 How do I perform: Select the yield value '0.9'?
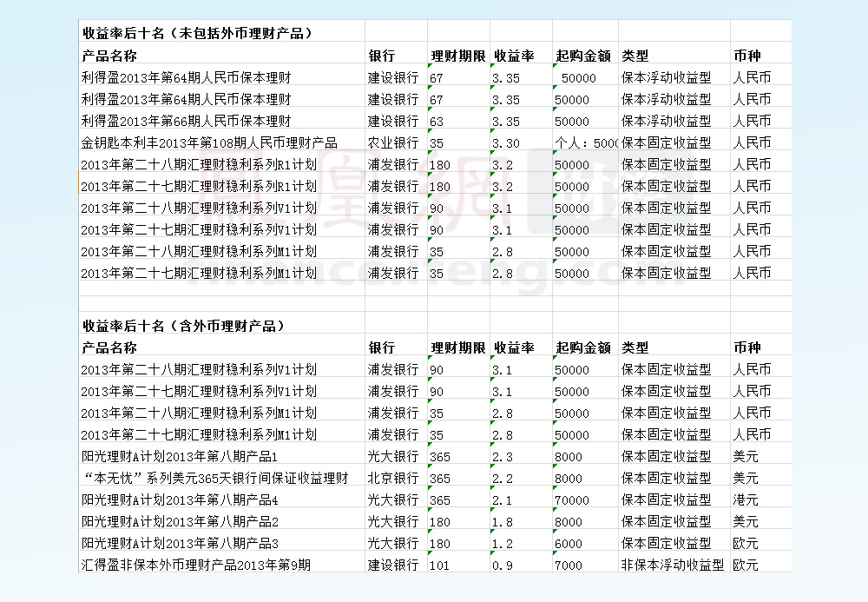coord(503,566)
